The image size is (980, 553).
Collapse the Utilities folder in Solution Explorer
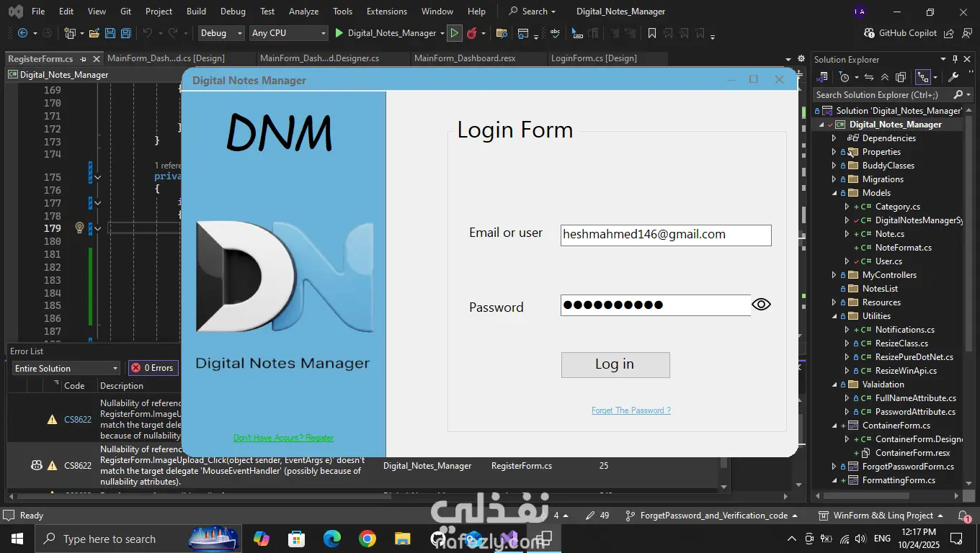tap(834, 316)
